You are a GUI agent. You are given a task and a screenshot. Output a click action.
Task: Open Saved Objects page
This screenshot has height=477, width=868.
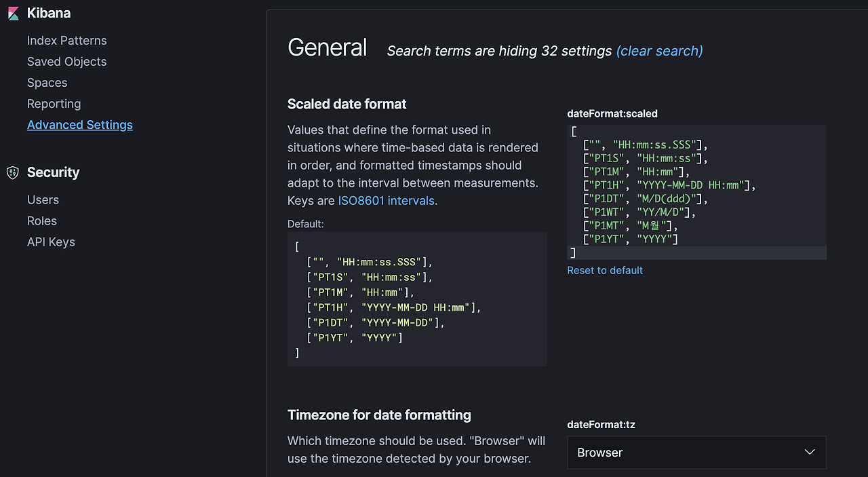point(67,62)
